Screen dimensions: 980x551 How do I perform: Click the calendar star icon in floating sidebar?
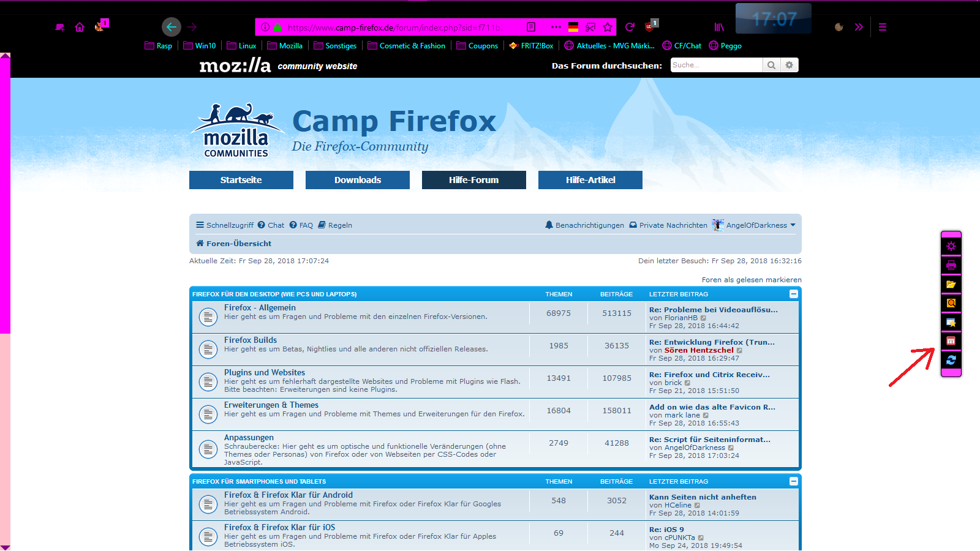click(951, 322)
